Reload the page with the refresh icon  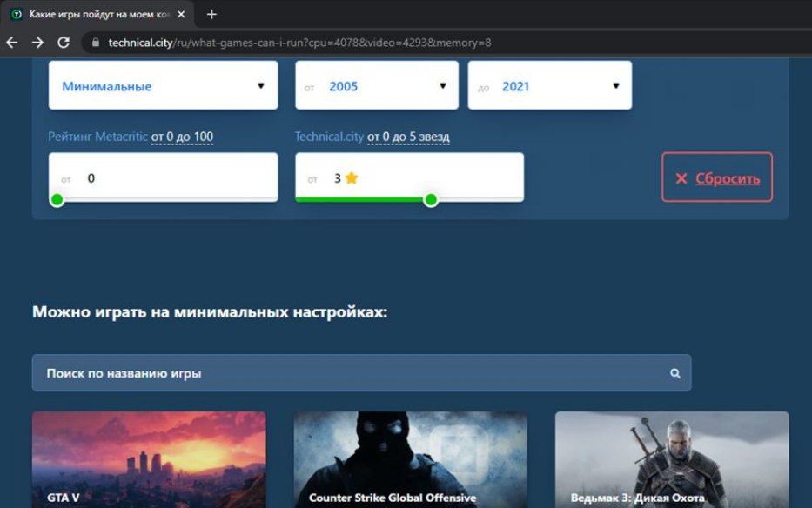64,43
